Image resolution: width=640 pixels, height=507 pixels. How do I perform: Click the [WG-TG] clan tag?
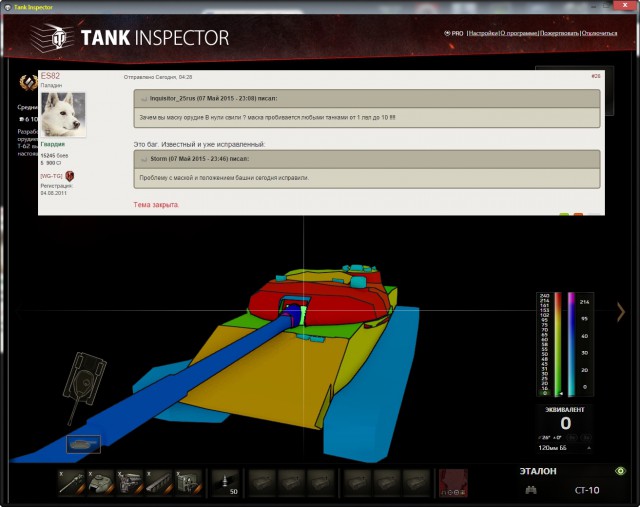[x=51, y=176]
